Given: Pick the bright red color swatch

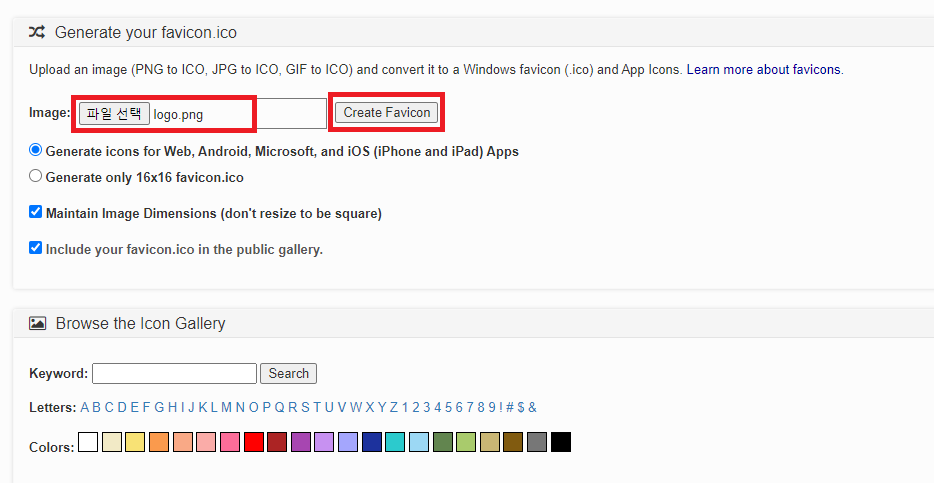Looking at the screenshot, I should click(x=254, y=442).
